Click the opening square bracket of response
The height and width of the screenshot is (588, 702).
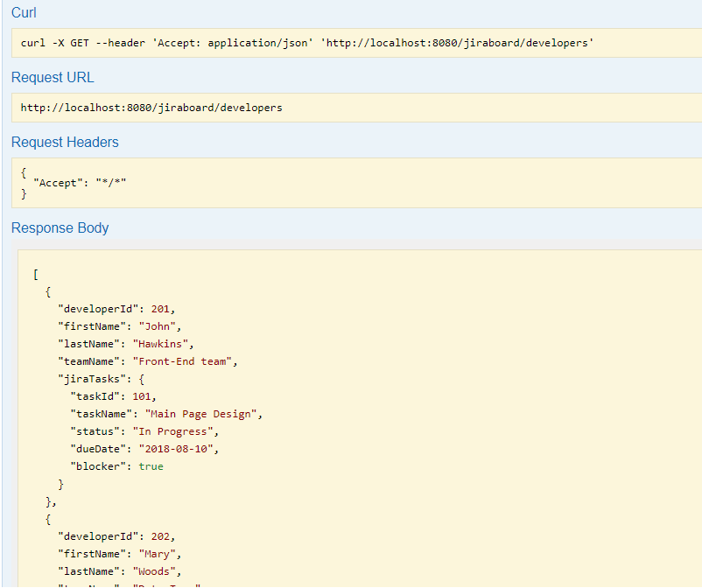36,274
